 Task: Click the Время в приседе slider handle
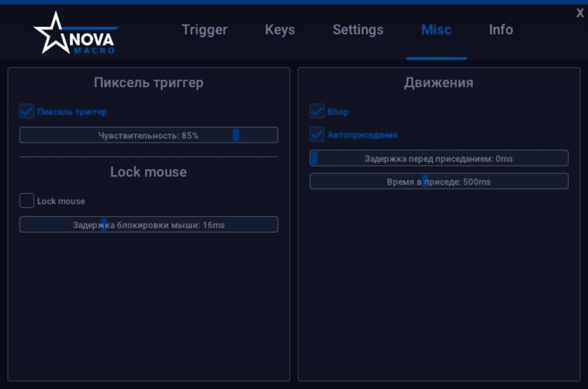[x=425, y=181]
